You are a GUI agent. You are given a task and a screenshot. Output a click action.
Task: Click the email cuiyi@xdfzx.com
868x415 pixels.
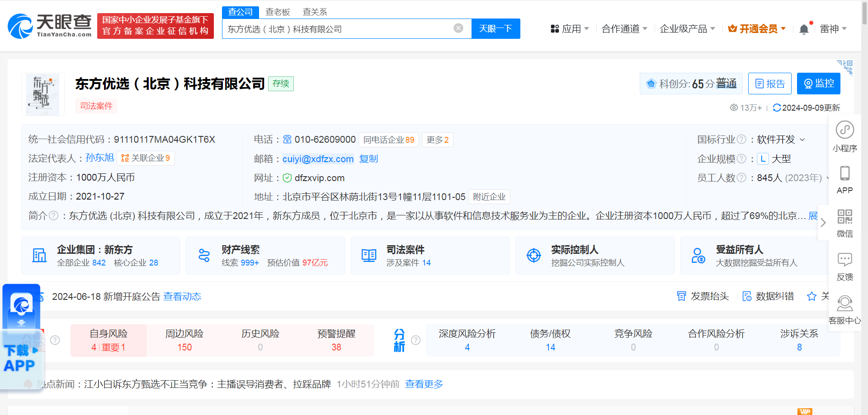point(318,159)
